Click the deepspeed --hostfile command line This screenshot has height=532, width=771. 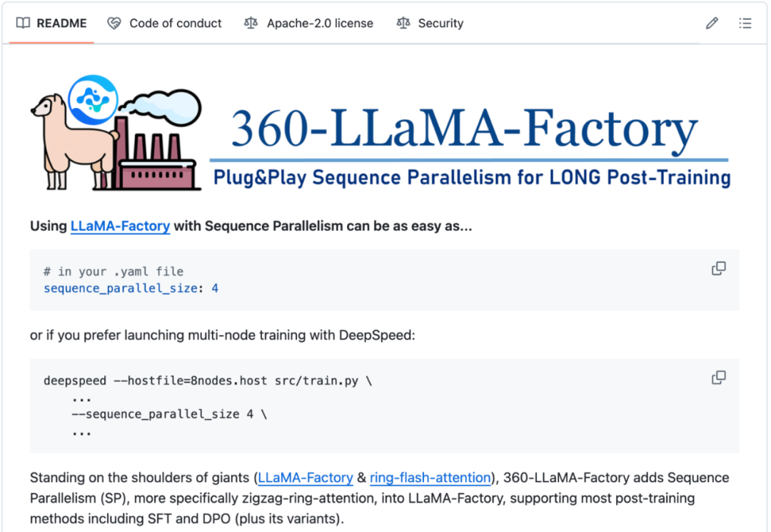pos(207,381)
